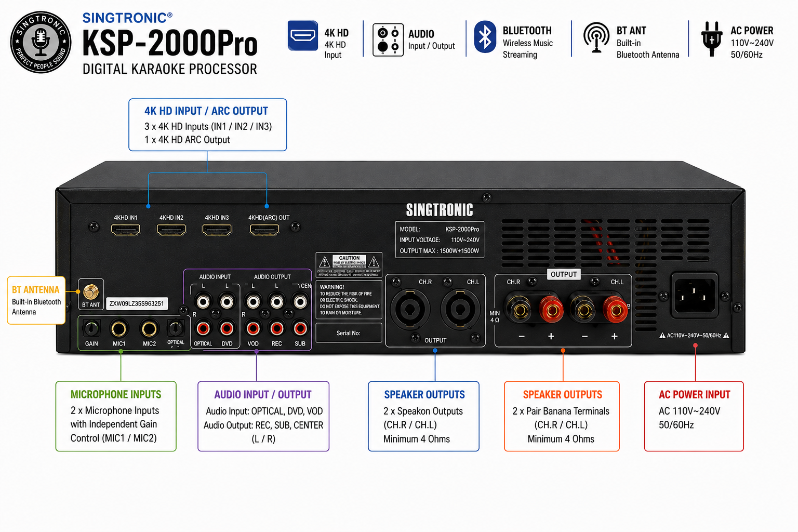Image resolution: width=798 pixels, height=532 pixels.
Task: Click the 4K HD INPUT / ARC OUTPUT heading
Action: [x=206, y=111]
